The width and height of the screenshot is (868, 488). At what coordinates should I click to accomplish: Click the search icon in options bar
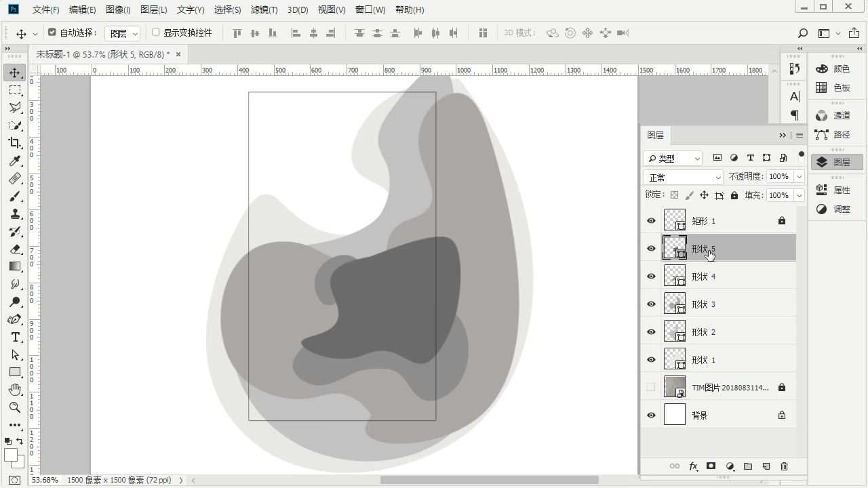tap(803, 33)
